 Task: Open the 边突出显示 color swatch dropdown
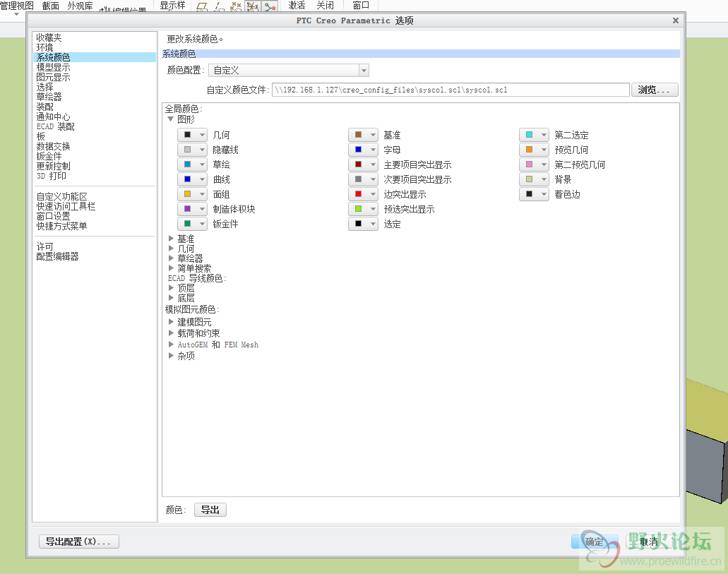(x=363, y=194)
